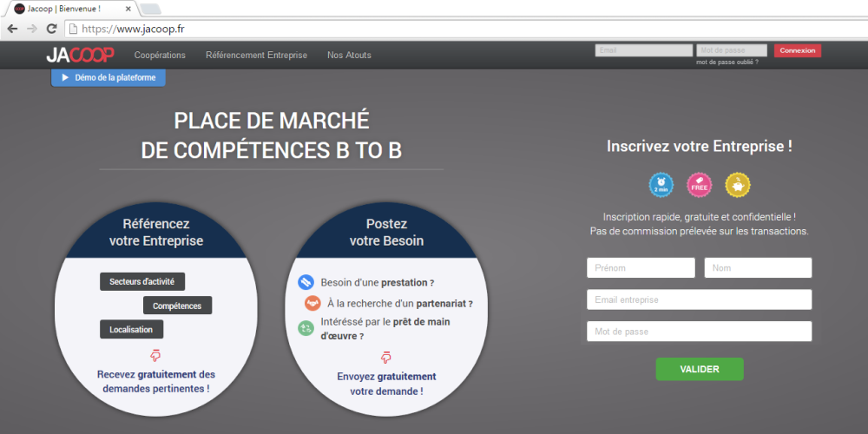Viewport: 868px width, 434px height.
Task: Click the Jacoop tab favicon
Action: click(19, 9)
